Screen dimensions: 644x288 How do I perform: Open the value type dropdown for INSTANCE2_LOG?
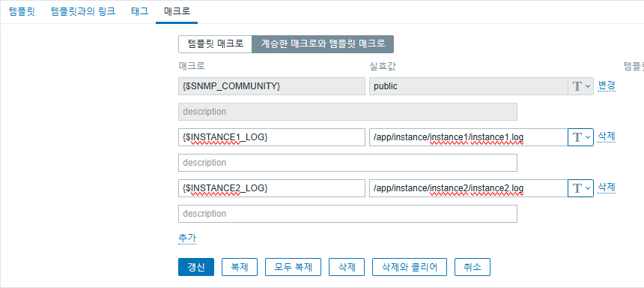click(x=581, y=188)
